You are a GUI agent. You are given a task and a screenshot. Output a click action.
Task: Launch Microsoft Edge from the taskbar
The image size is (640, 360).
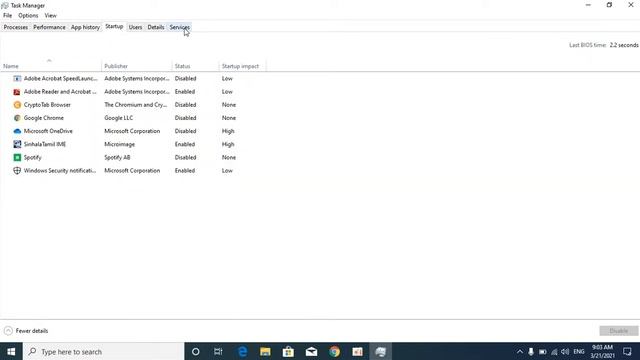tap(242, 351)
